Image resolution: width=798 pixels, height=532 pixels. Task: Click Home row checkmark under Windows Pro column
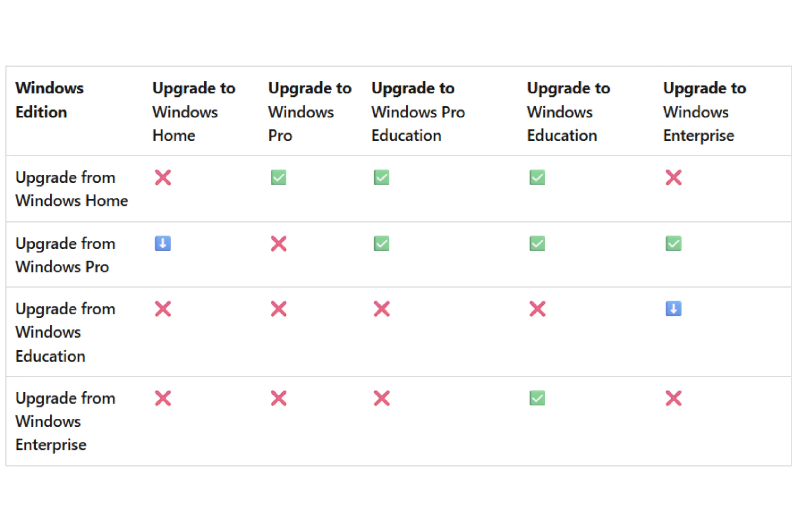(x=279, y=177)
